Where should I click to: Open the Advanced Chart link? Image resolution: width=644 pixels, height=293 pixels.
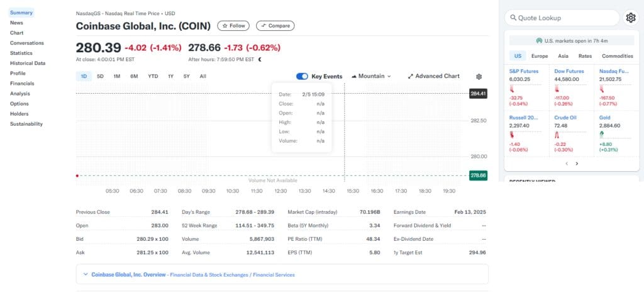point(434,76)
